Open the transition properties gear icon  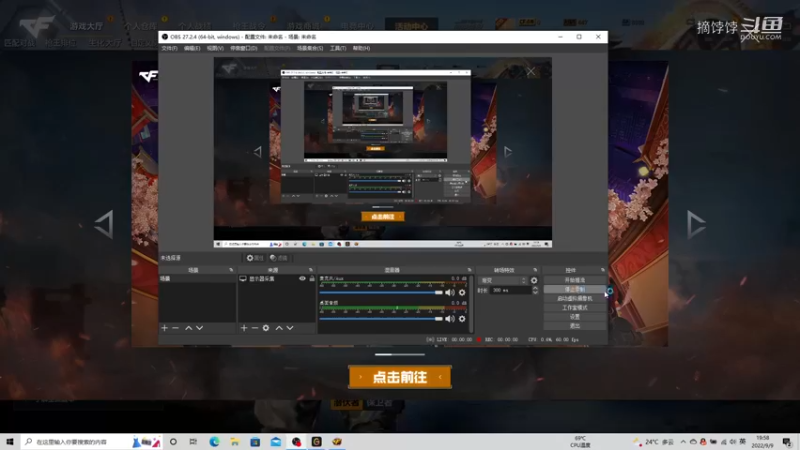click(534, 281)
